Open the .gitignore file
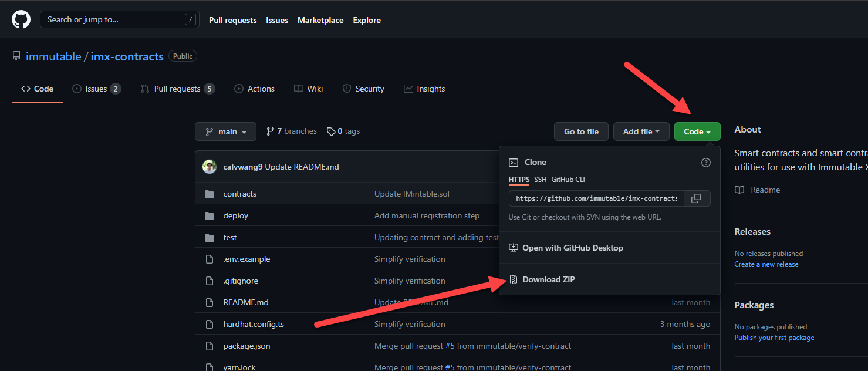This screenshot has height=371, width=868. click(x=241, y=281)
